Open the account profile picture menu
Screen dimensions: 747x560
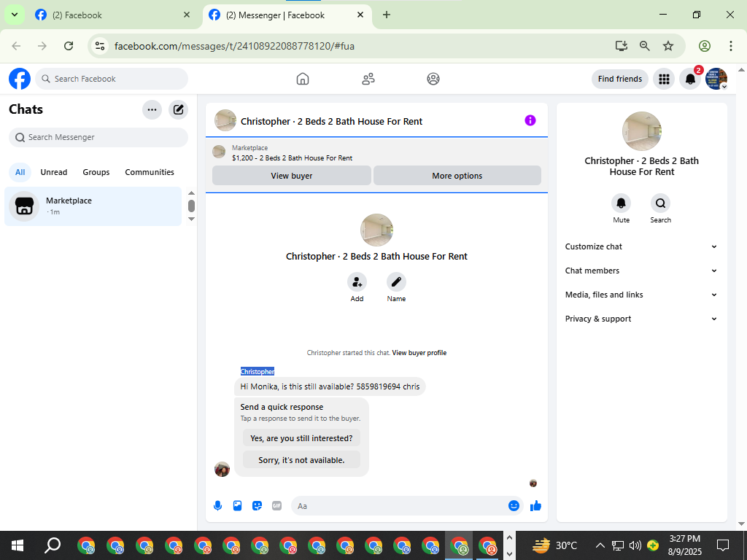point(716,79)
